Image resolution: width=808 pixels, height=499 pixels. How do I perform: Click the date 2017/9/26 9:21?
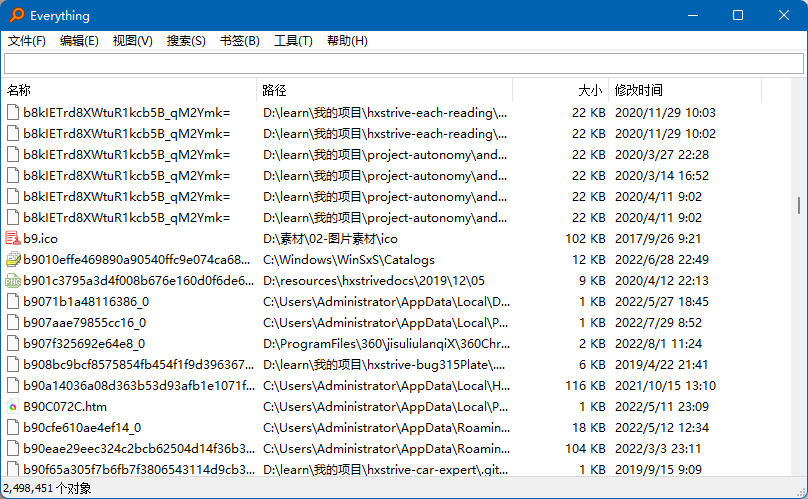tap(658, 239)
